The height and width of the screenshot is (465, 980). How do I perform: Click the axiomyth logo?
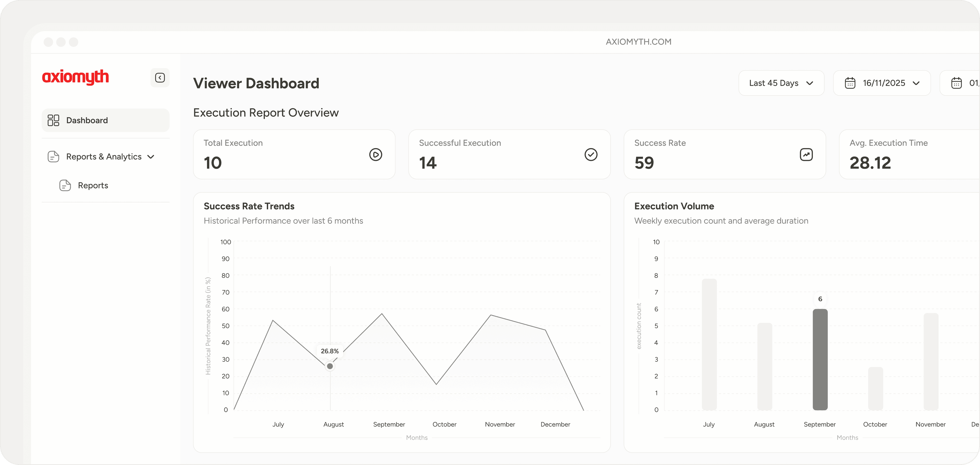click(76, 78)
